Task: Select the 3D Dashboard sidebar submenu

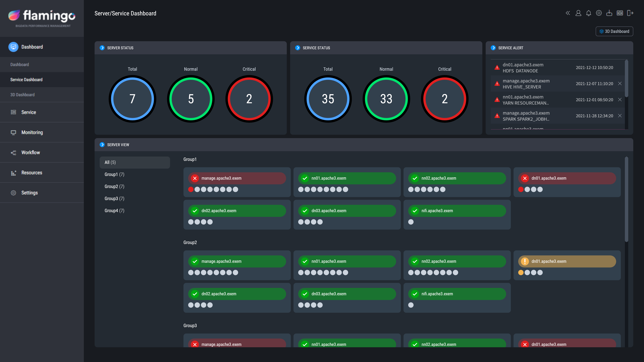Action: click(22, 95)
